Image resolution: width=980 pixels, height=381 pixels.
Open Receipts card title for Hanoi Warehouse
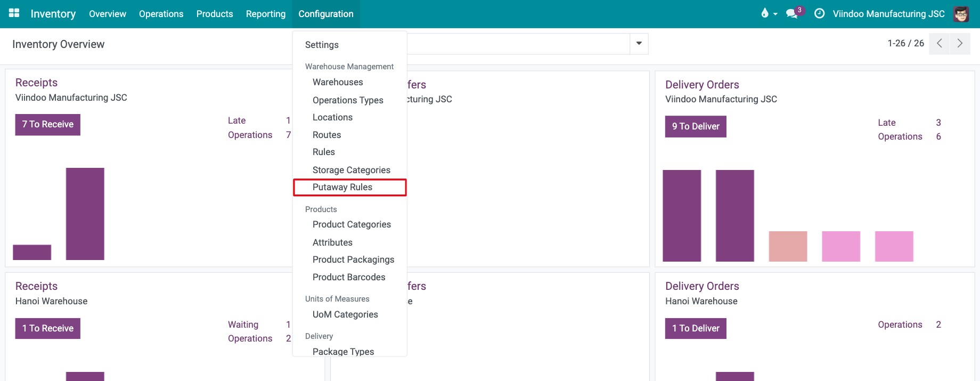[36, 286]
